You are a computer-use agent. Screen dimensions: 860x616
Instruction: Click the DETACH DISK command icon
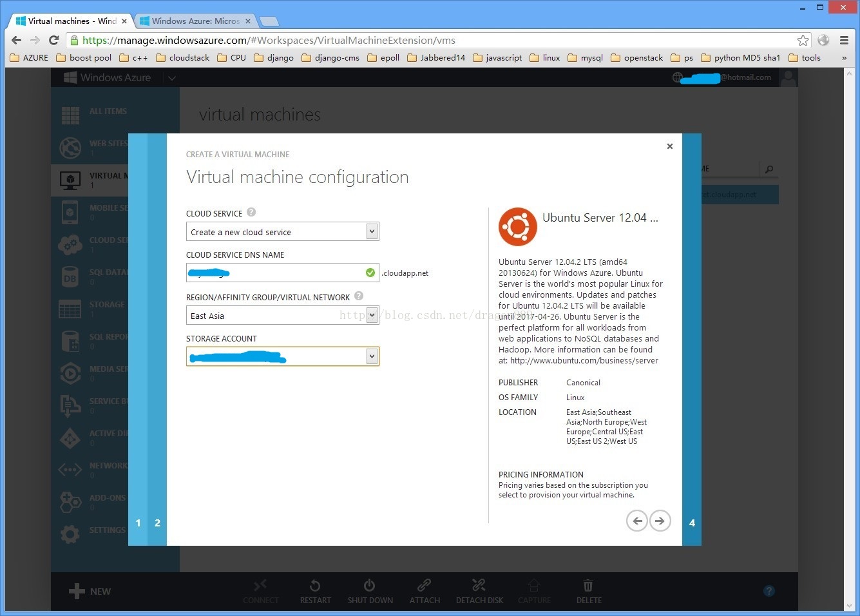click(x=479, y=585)
